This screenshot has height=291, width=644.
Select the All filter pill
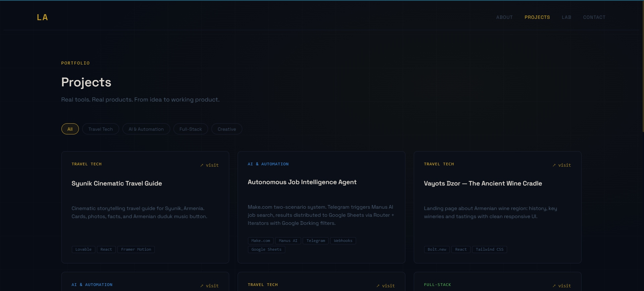pyautogui.click(x=70, y=129)
